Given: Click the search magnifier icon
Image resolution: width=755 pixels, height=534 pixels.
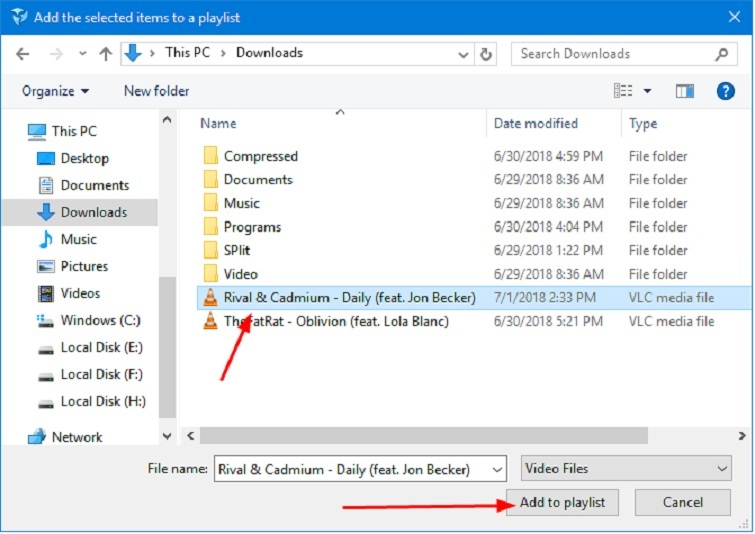Looking at the screenshot, I should 721,54.
